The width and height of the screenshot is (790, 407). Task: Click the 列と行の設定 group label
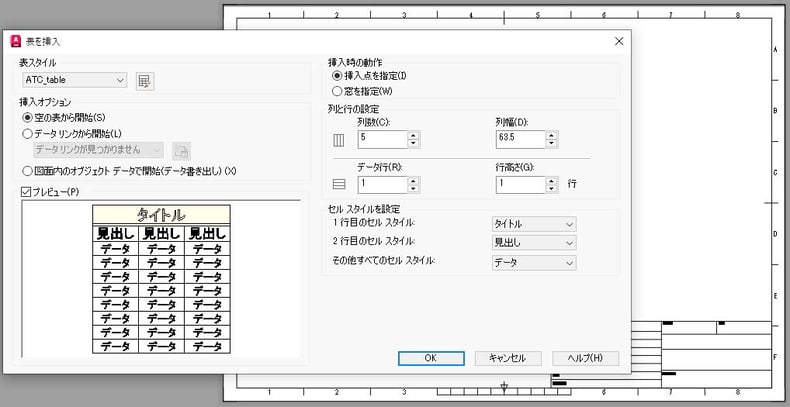(x=354, y=108)
